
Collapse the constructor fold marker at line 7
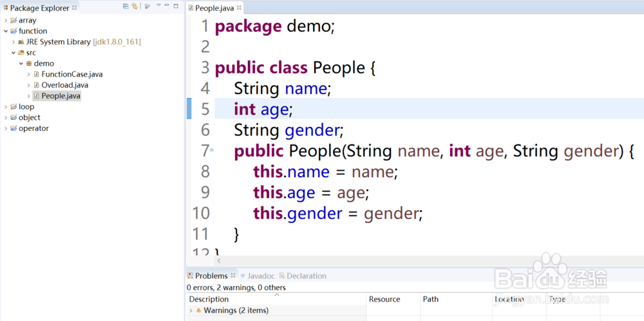212,150
